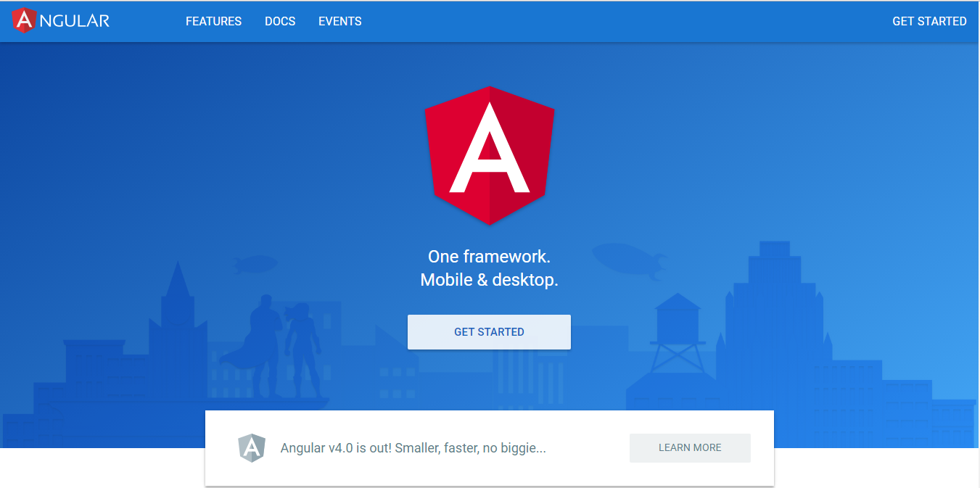Screen dimensions: 980x488
Task: Click the "One framework. Mobile & desktop." tagline
Action: point(489,268)
